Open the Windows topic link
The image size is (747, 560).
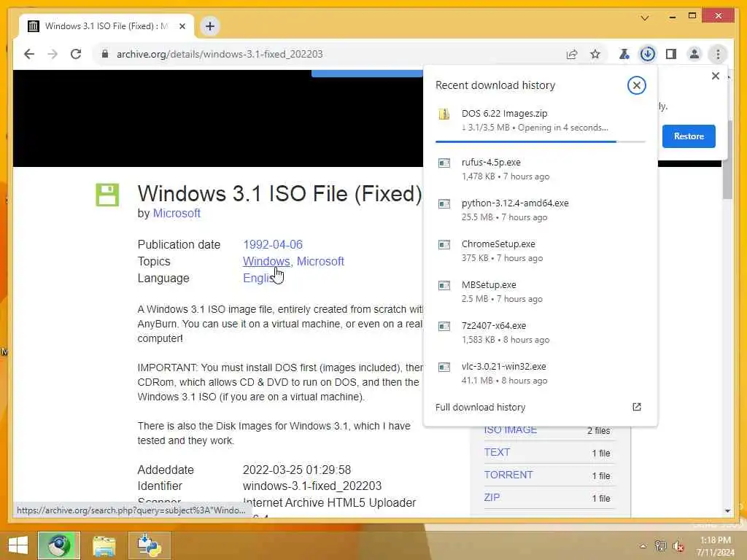point(266,262)
